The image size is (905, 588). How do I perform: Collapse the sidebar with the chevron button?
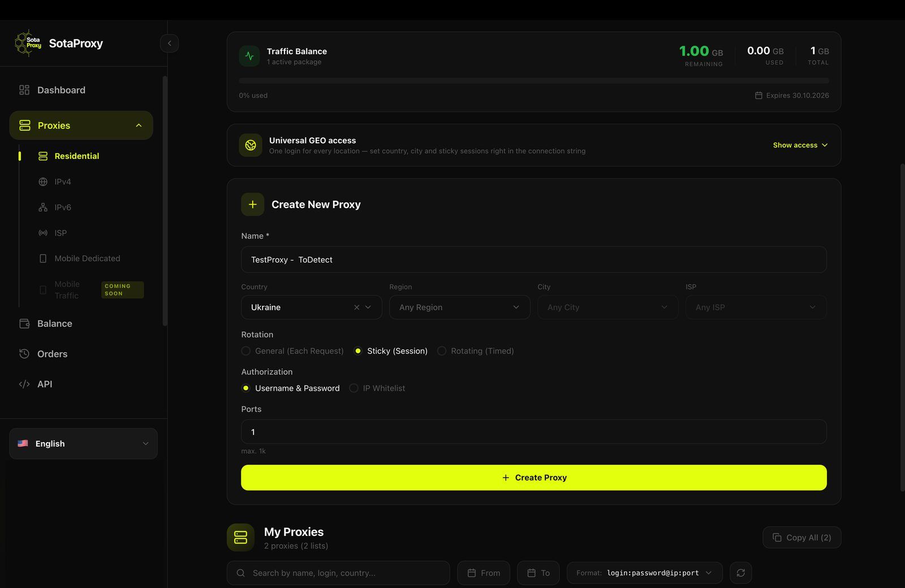click(169, 44)
